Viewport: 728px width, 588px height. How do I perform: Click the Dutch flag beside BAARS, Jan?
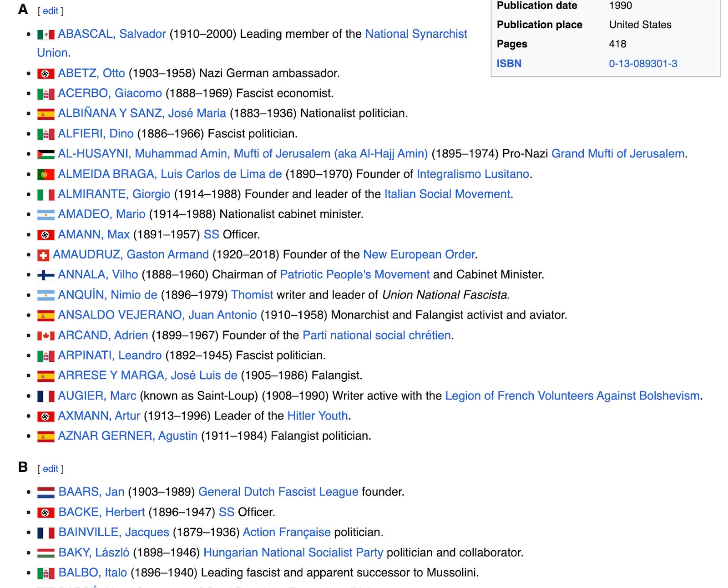coord(45,492)
